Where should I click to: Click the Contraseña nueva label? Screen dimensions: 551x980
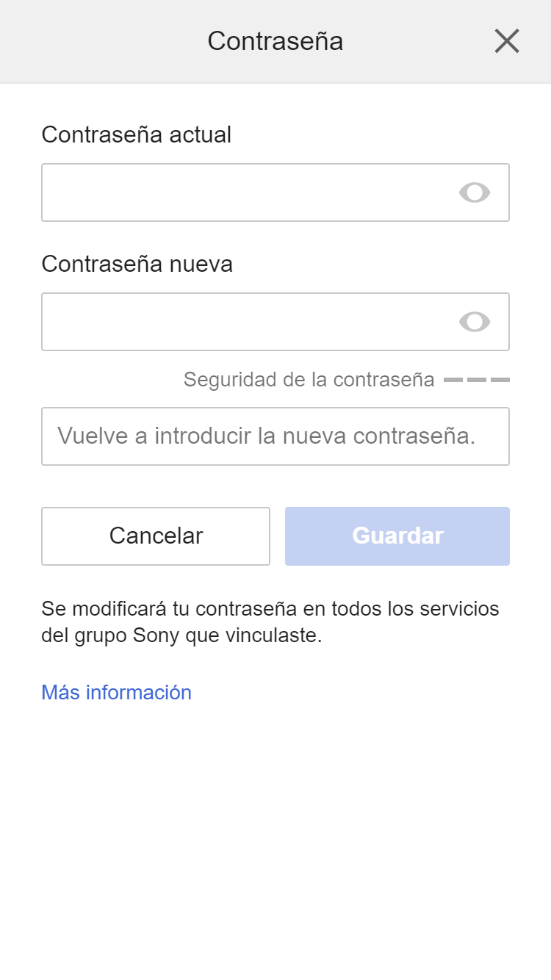[137, 264]
